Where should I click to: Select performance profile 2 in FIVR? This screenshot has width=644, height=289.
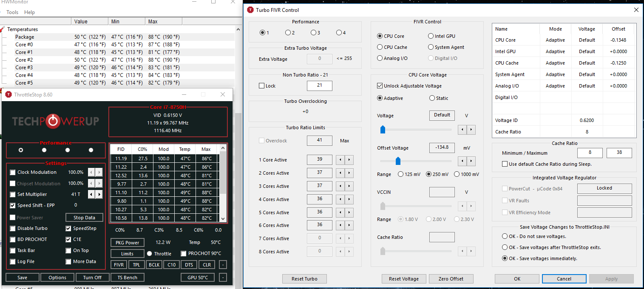(288, 33)
